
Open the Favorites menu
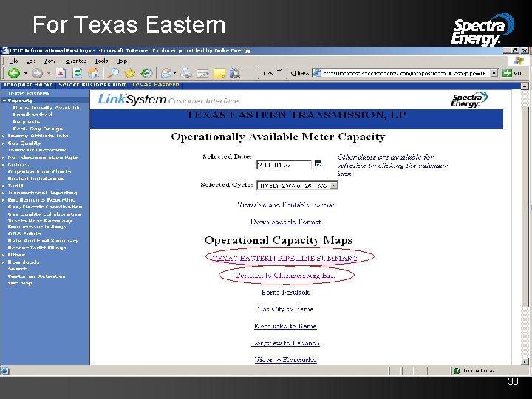pyautogui.click(x=75, y=61)
